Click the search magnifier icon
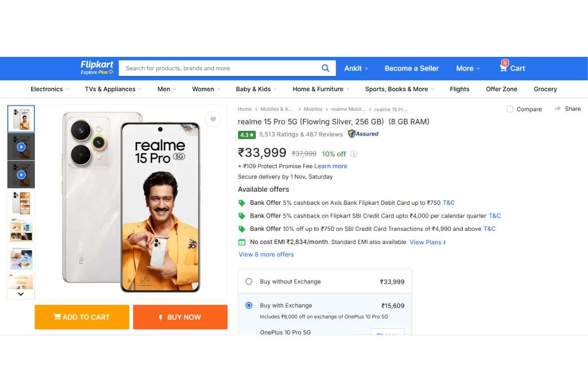588x392 pixels. pos(325,68)
